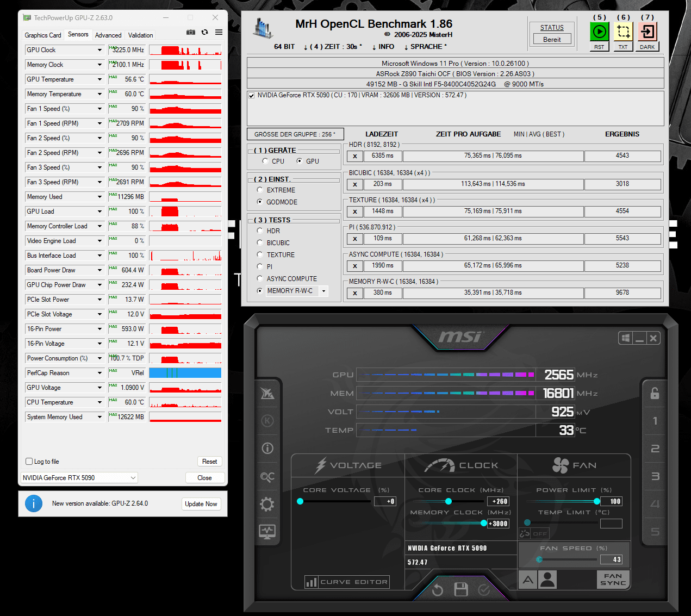Open Afterburner hardware monitor icon
The height and width of the screenshot is (616, 691).
click(x=267, y=531)
